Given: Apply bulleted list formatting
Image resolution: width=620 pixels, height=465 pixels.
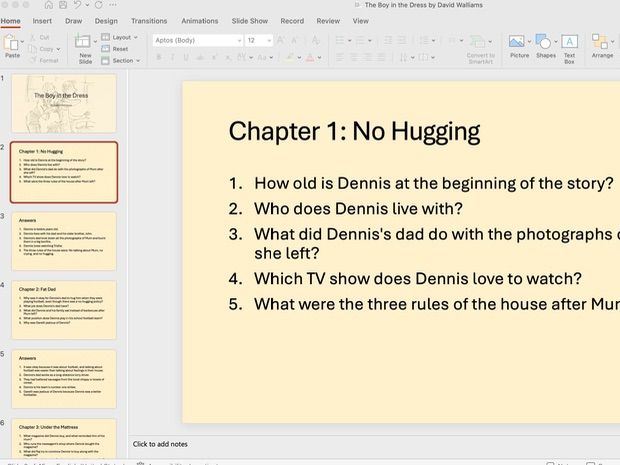Looking at the screenshot, I should pyautogui.click(x=340, y=40).
